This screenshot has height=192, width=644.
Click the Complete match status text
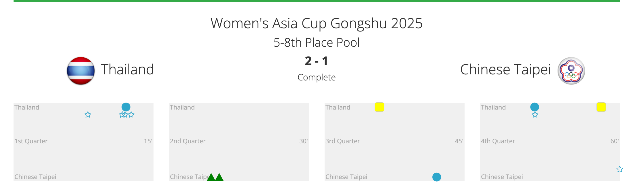tap(317, 77)
